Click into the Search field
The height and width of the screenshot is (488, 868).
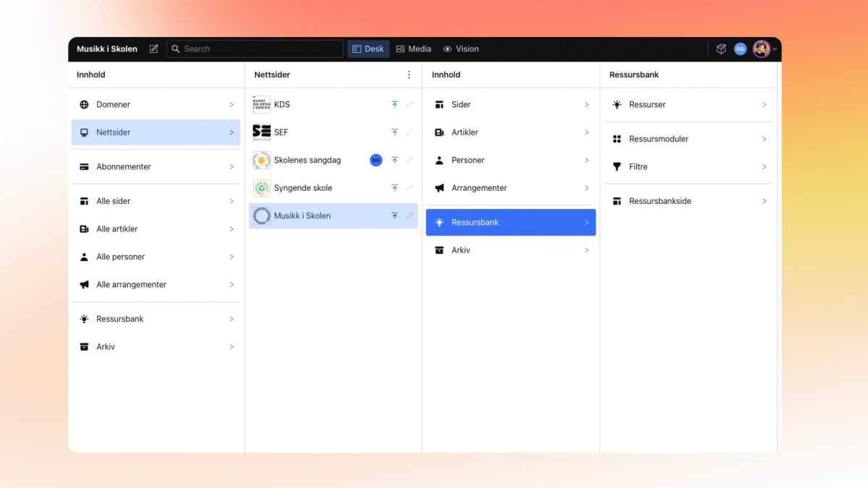(255, 49)
